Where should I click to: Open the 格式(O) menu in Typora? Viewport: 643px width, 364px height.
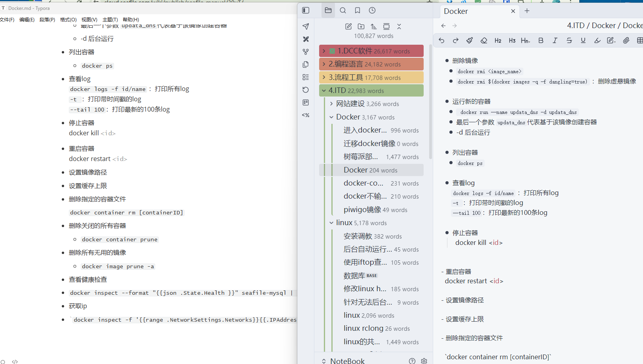[x=68, y=19]
